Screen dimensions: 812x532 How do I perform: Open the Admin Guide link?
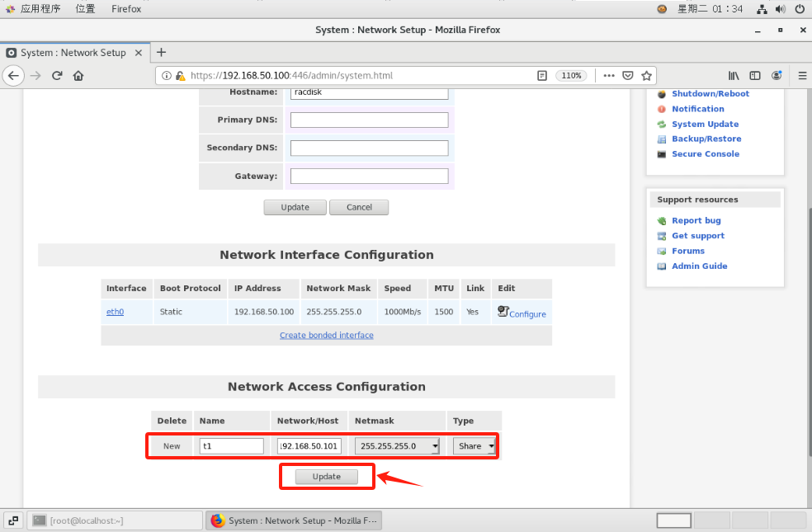pyautogui.click(x=700, y=266)
